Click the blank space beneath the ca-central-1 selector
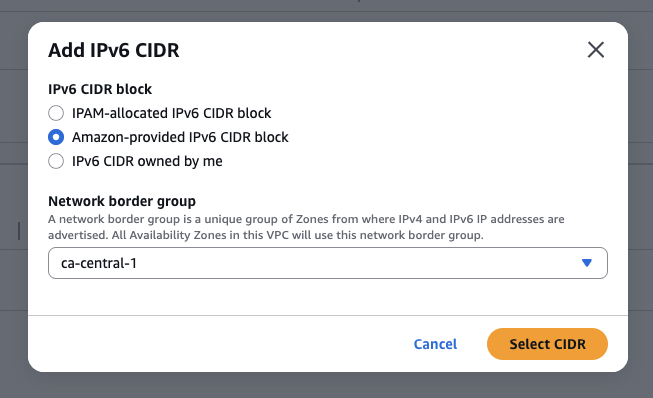Image resolution: width=653 pixels, height=398 pixels. click(328, 296)
